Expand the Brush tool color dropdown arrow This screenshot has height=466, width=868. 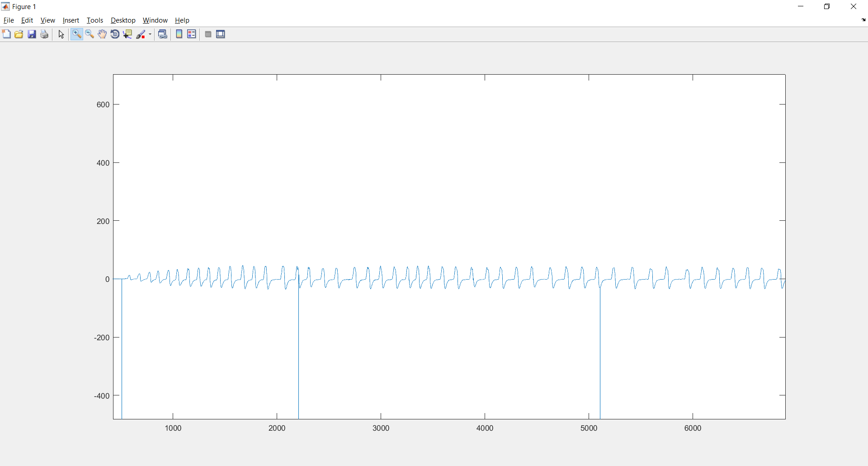[x=150, y=34]
